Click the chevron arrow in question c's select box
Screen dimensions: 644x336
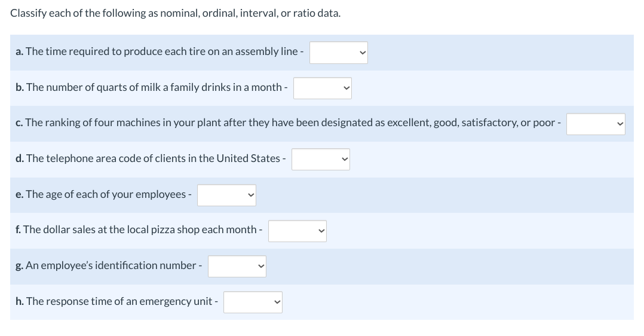(620, 124)
